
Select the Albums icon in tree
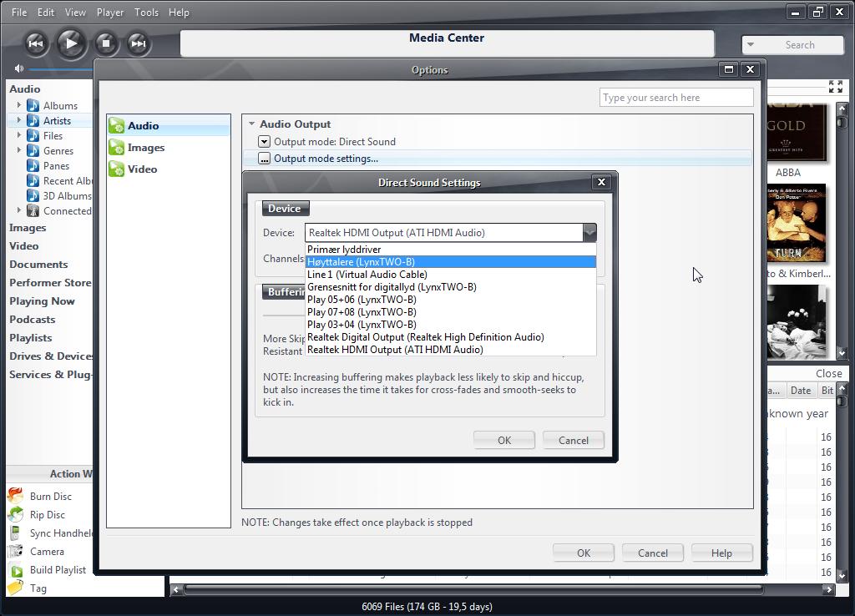[x=33, y=105]
